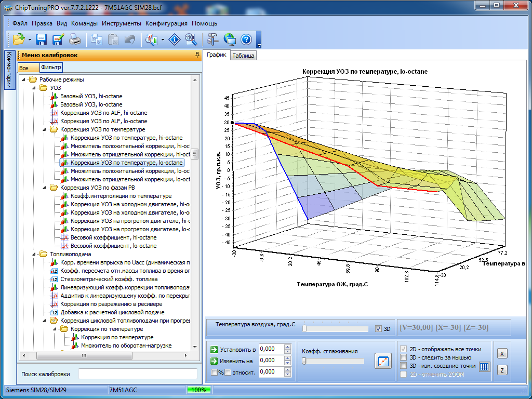Open the Комментарии side tab
Viewport: 532px width, 399px height.
(9, 70)
